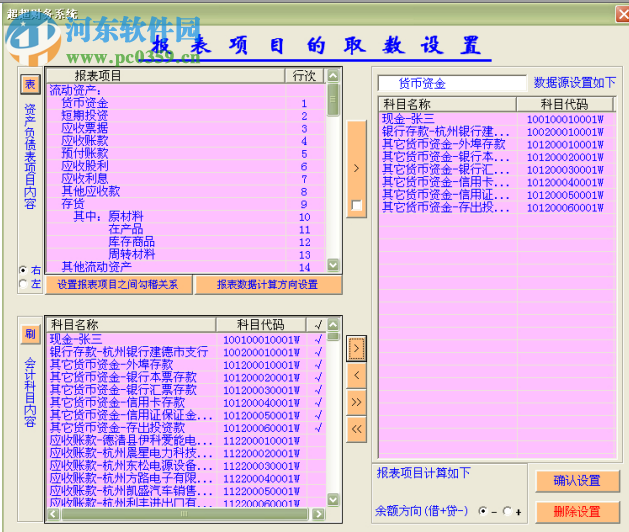Image resolution: width=629 pixels, height=532 pixels.
Task: Select the plus balance direction radio
Action: pyautogui.click(x=507, y=511)
